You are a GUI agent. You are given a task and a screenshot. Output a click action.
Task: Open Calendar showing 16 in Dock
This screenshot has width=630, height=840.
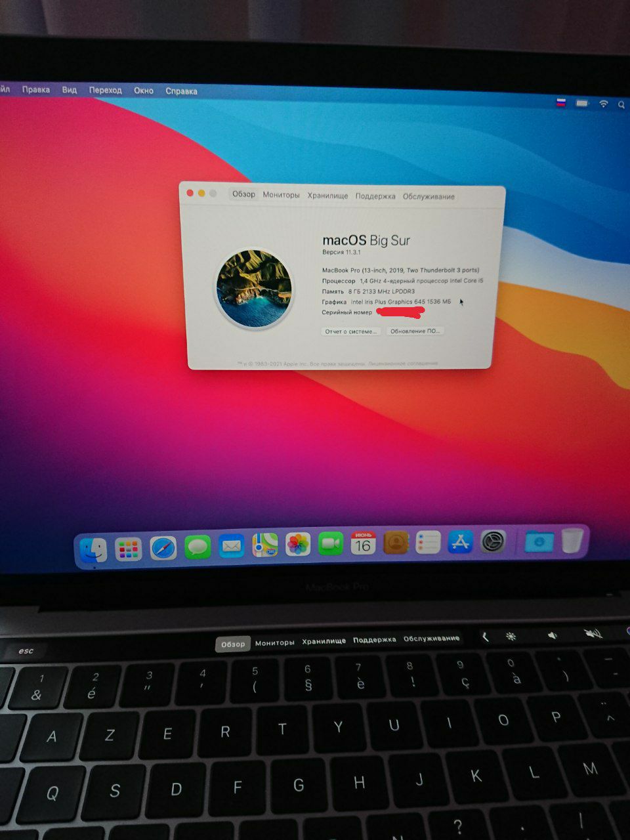(363, 543)
